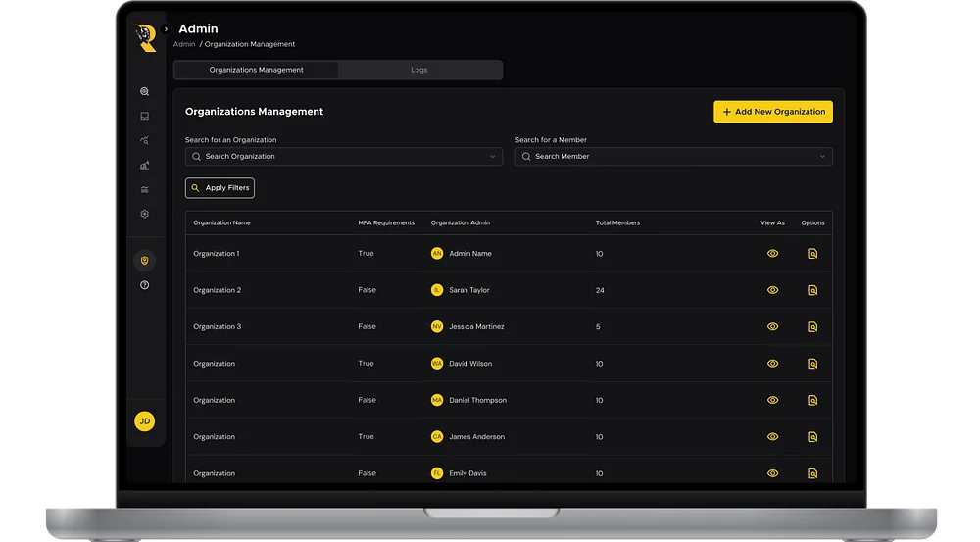980x542 pixels.
Task: Select the yellow shield admin sidebar icon
Action: (144, 261)
